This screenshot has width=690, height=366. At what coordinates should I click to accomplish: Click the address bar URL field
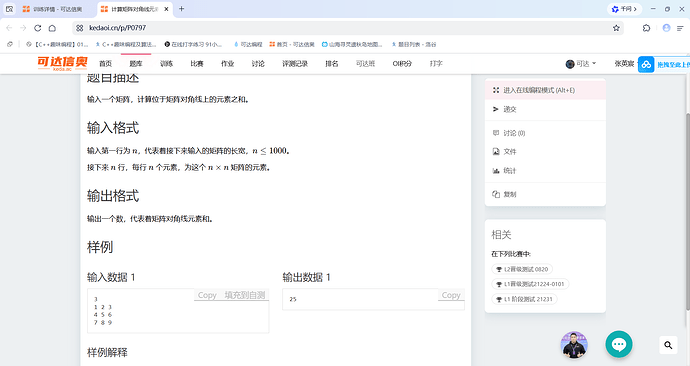coord(343,28)
